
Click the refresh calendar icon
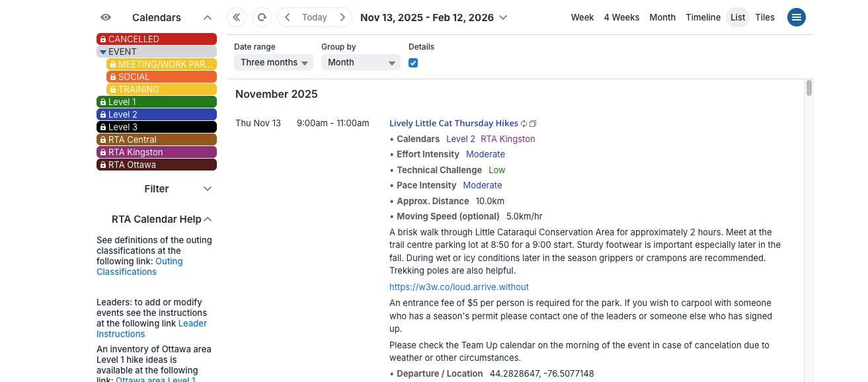pos(262,18)
